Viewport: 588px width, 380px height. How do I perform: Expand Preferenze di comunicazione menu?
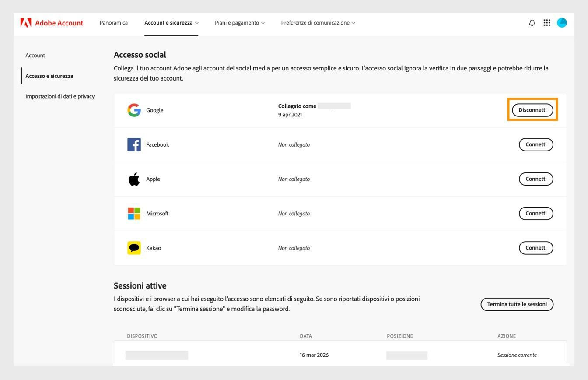(x=318, y=22)
